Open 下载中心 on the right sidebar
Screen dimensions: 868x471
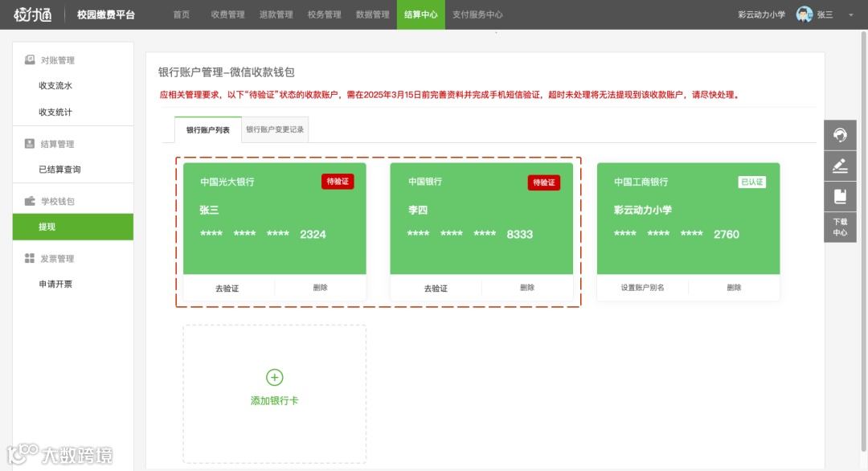[840, 227]
